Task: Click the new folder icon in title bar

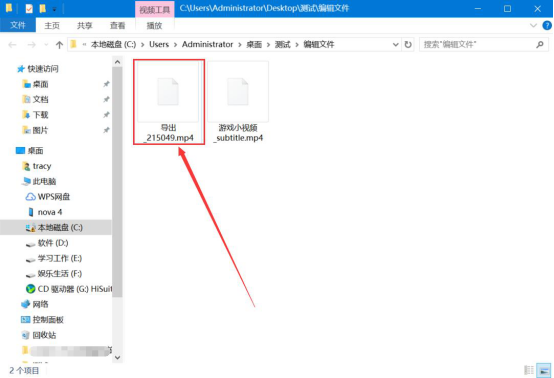Action: point(42,9)
